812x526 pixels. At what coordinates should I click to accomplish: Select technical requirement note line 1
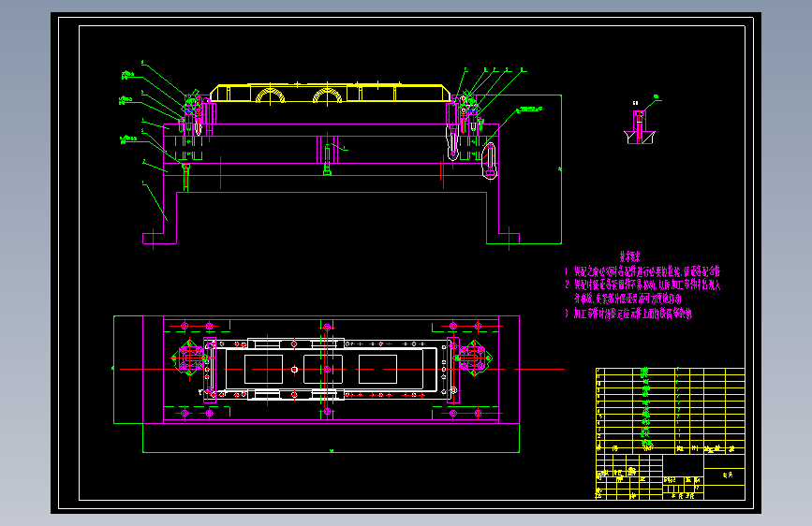pos(642,270)
